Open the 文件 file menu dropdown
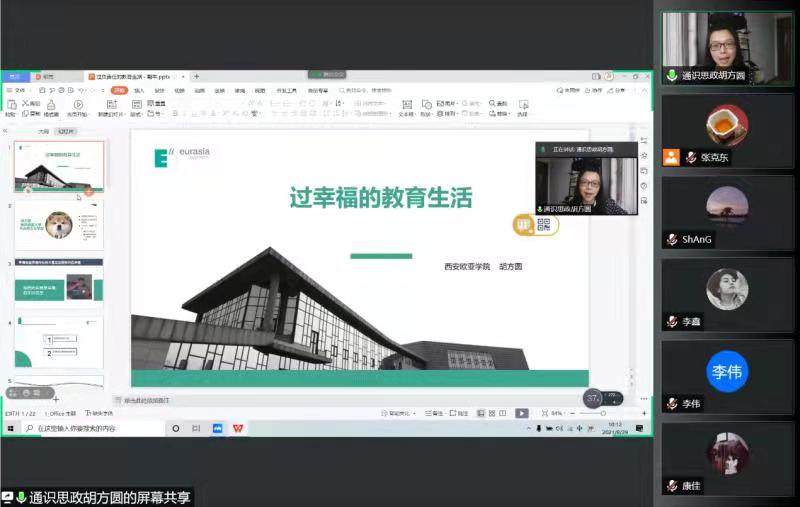The image size is (800, 507). click(20, 90)
